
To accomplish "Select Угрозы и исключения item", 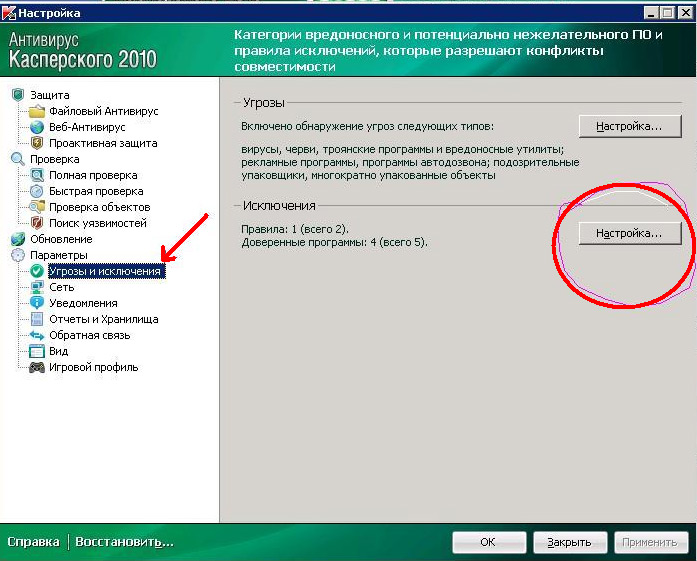I will click(x=107, y=271).
